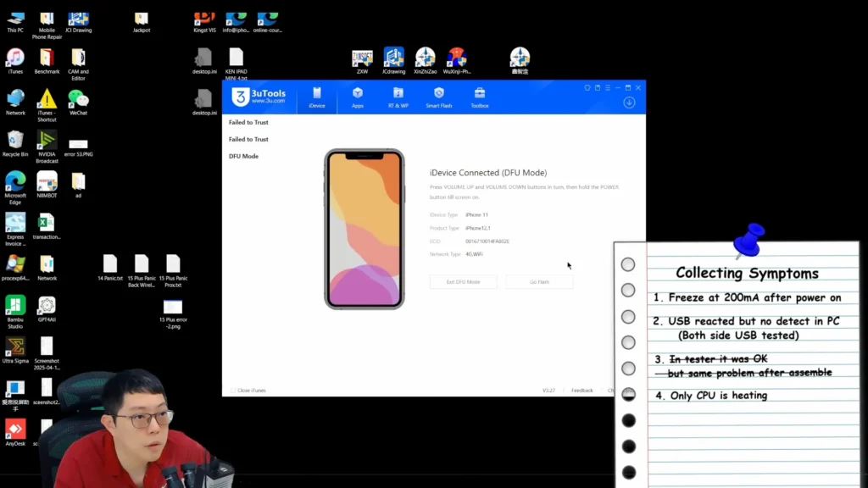The height and width of the screenshot is (488, 868).
Task: Select the second Failed to Trust device entry
Action: coord(248,140)
